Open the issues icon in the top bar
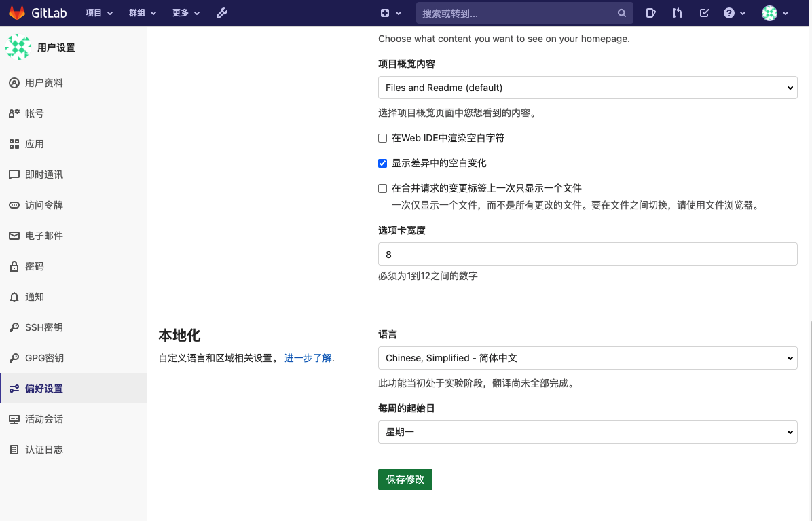Image resolution: width=812 pixels, height=521 pixels. click(x=650, y=12)
